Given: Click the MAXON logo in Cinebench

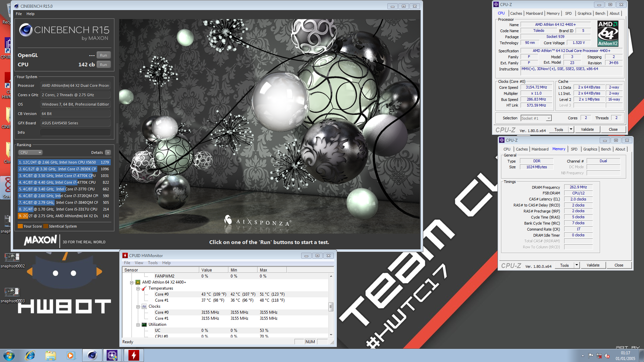Looking at the screenshot, I should (41, 240).
